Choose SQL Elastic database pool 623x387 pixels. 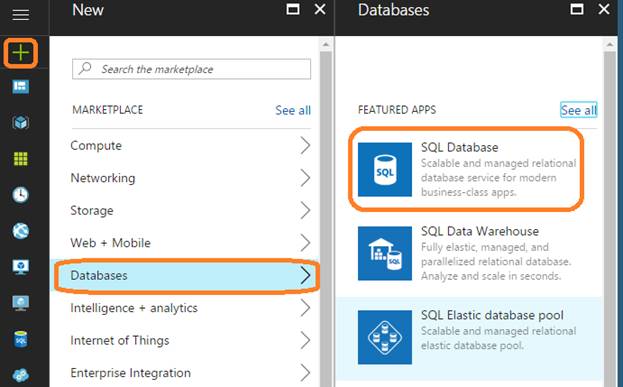[467, 337]
